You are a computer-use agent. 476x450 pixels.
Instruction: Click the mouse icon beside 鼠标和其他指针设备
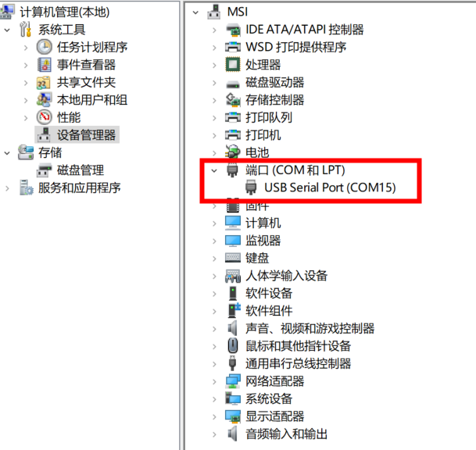coord(233,345)
